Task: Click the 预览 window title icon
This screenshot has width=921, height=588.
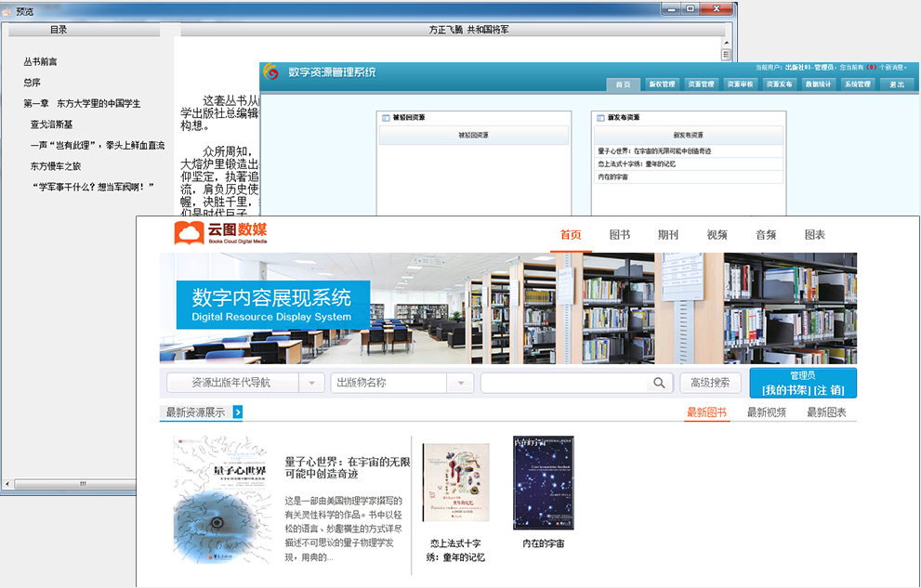Action: coord(8,11)
